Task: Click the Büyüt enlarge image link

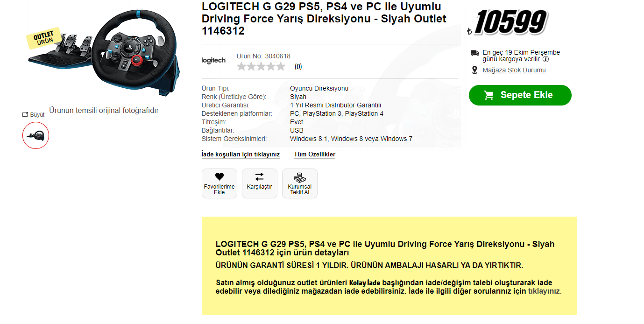Action: click(34, 115)
